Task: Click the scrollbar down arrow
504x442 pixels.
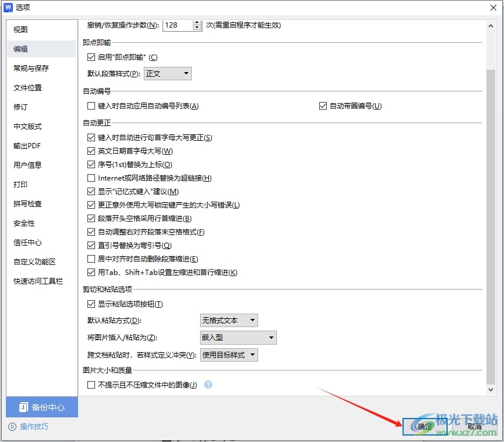Action: (x=491, y=390)
